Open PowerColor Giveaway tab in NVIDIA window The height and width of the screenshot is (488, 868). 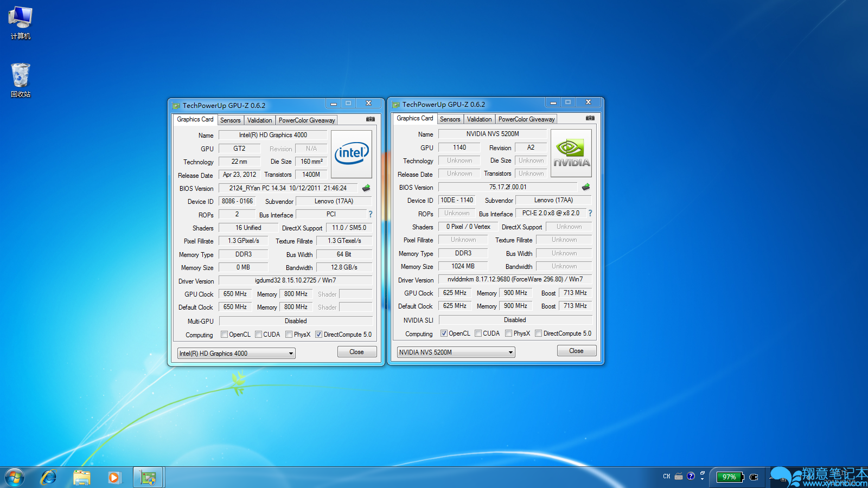(x=527, y=119)
